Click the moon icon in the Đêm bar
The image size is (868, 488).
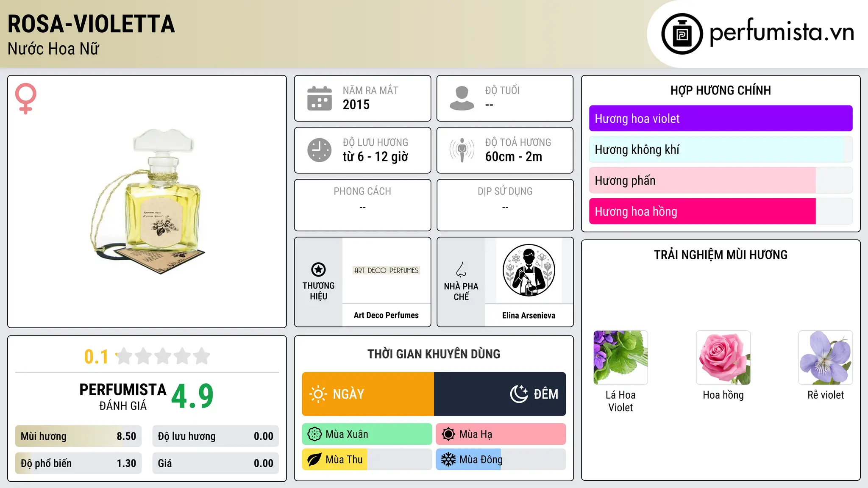[x=519, y=394]
